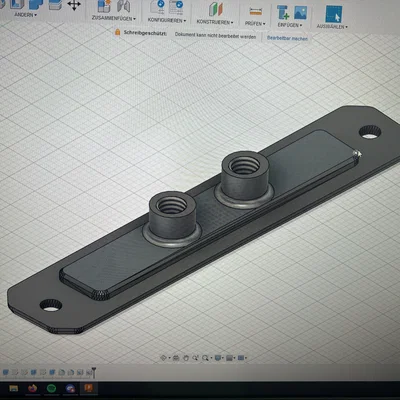Viewport: 400px width, 400px height.
Task: Click the orange Fusion taskbar icon
Action: tap(88, 388)
